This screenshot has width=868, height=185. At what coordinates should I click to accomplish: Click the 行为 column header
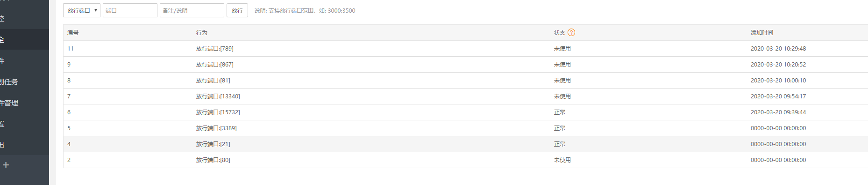click(202, 33)
